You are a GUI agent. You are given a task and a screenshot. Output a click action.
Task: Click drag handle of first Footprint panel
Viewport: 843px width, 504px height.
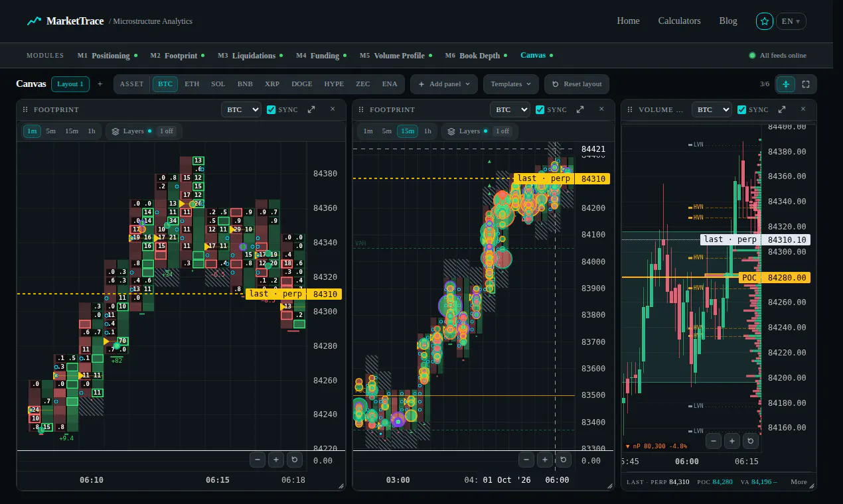coord(25,110)
